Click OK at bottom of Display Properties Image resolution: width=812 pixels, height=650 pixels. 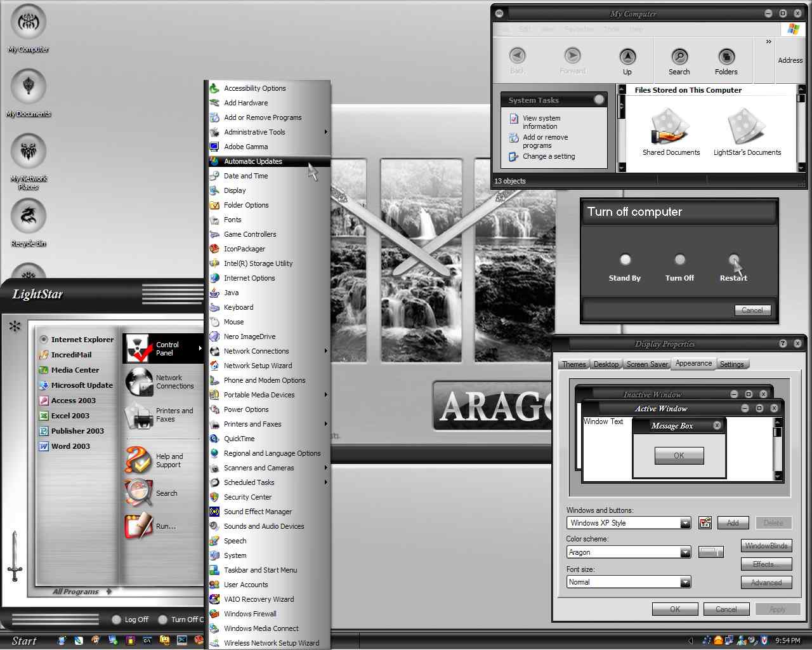click(675, 609)
